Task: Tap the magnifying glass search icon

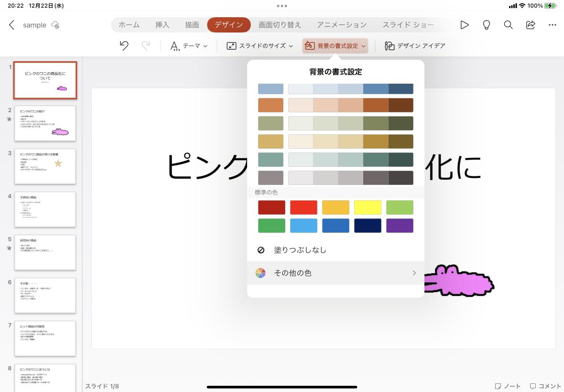Action: pos(509,25)
